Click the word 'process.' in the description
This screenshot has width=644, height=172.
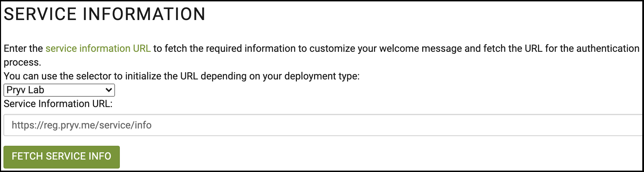point(22,63)
